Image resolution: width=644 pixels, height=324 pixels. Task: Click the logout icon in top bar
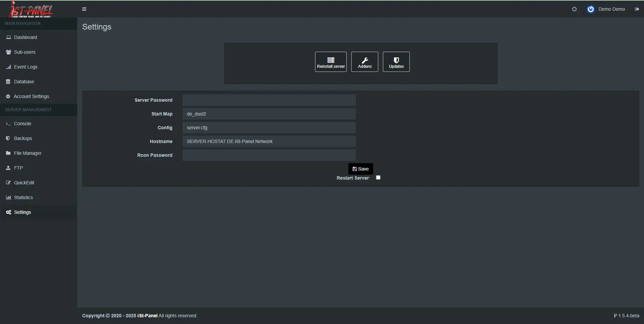(x=637, y=9)
